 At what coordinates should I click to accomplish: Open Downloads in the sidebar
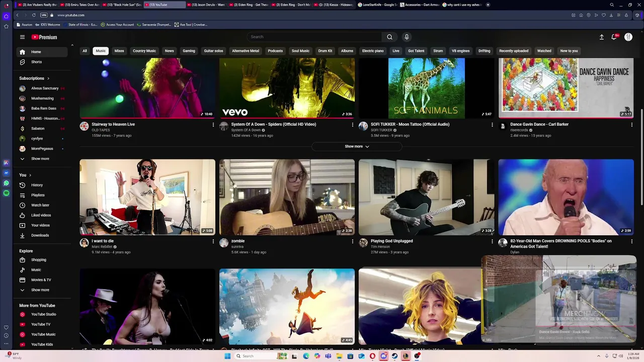tap(42, 235)
